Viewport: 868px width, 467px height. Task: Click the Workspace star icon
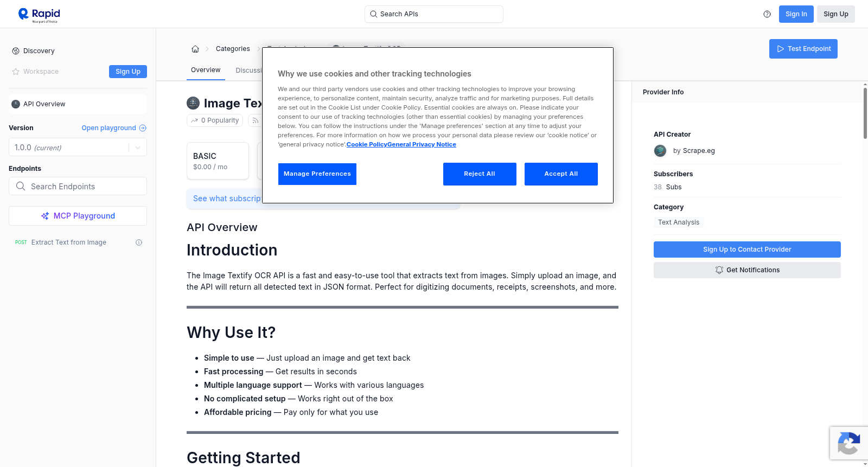16,72
